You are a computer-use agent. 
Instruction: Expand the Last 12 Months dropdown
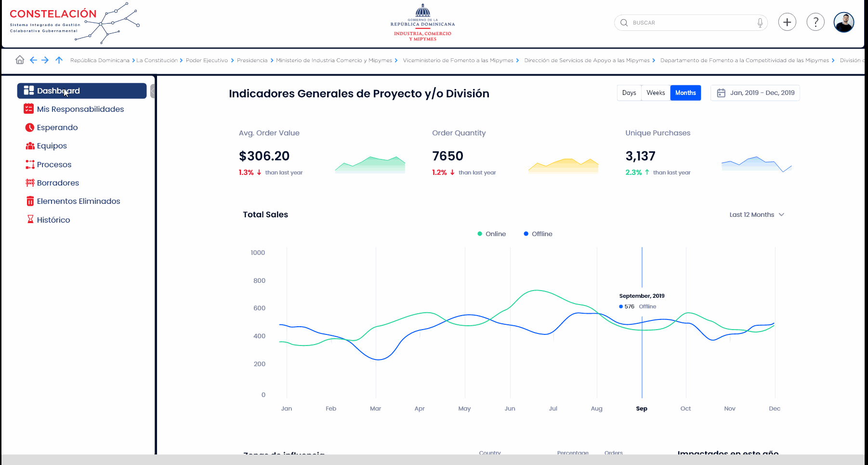(757, 215)
